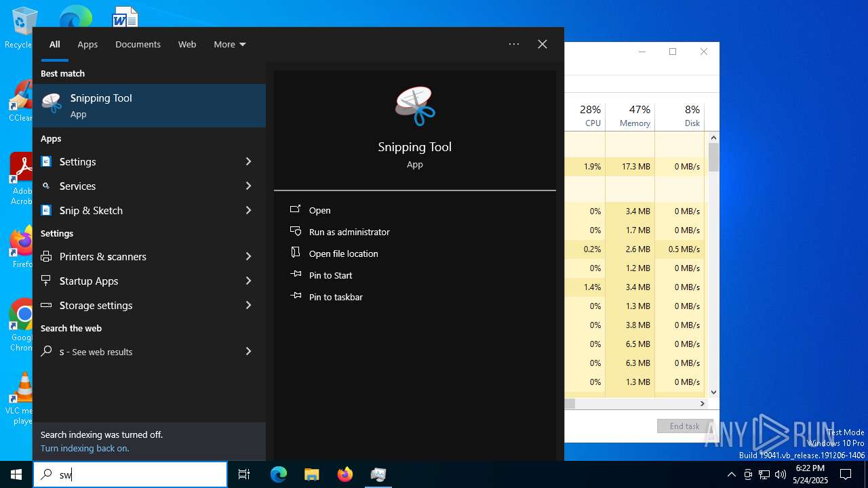Select the All search tab

pos(55,44)
